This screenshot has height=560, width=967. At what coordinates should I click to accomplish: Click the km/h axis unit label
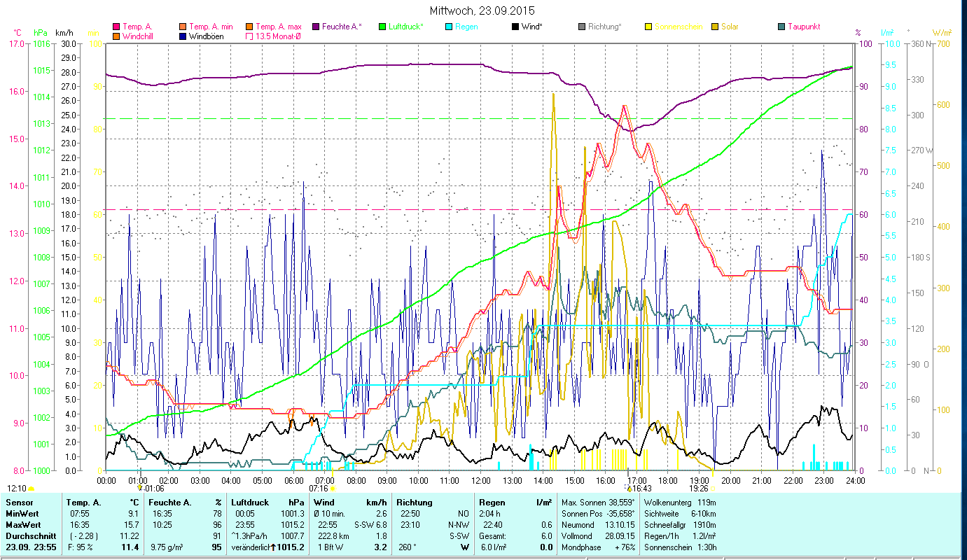(64, 33)
